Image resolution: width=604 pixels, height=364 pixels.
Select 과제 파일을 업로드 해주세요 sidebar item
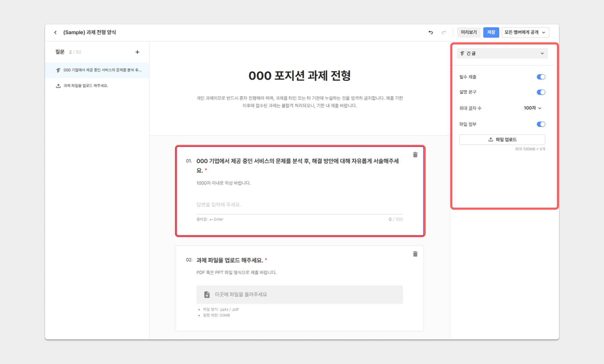coord(86,86)
